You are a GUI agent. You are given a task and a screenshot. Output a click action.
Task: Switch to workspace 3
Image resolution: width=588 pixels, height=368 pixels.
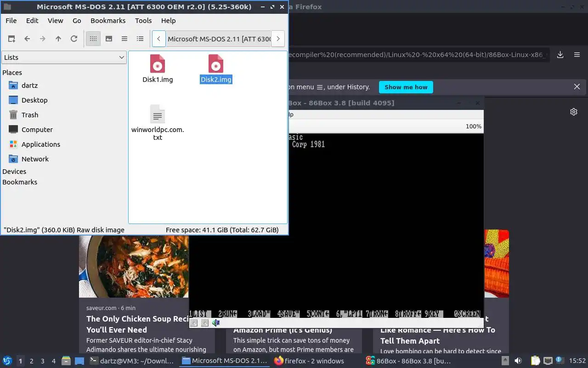point(42,361)
